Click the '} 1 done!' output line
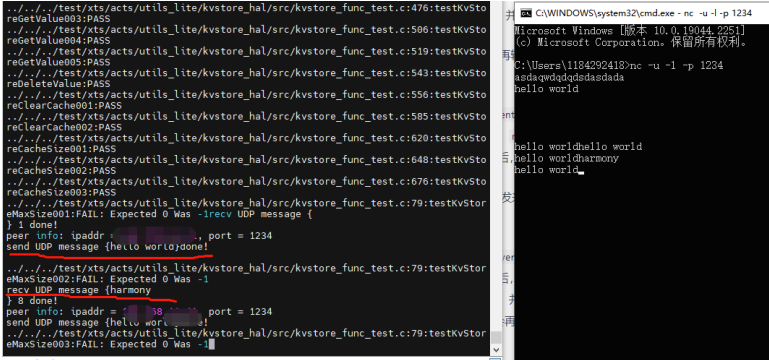 point(32,225)
